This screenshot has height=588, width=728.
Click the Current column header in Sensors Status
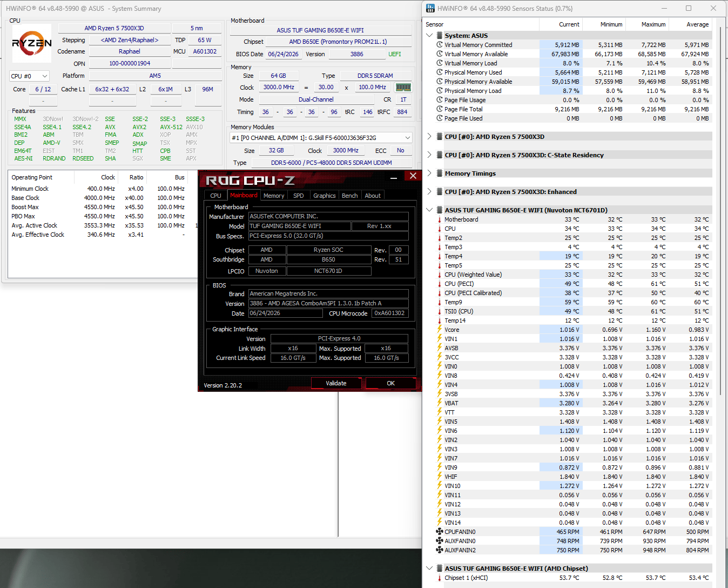tap(561, 24)
